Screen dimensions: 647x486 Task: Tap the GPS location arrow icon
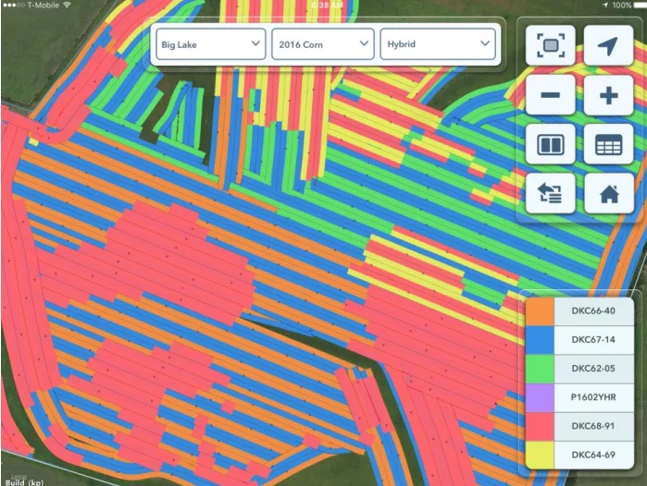coord(608,46)
